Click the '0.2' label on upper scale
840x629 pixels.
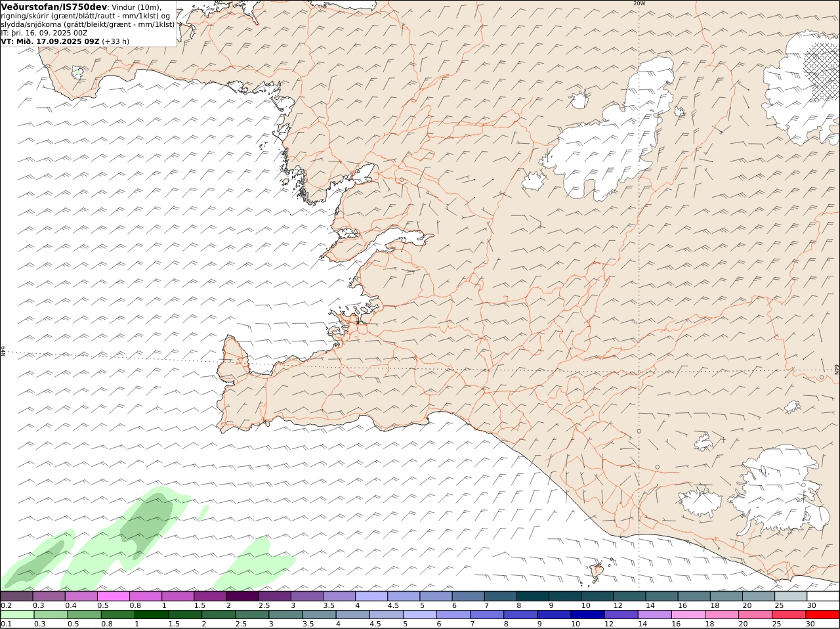tap(7, 605)
